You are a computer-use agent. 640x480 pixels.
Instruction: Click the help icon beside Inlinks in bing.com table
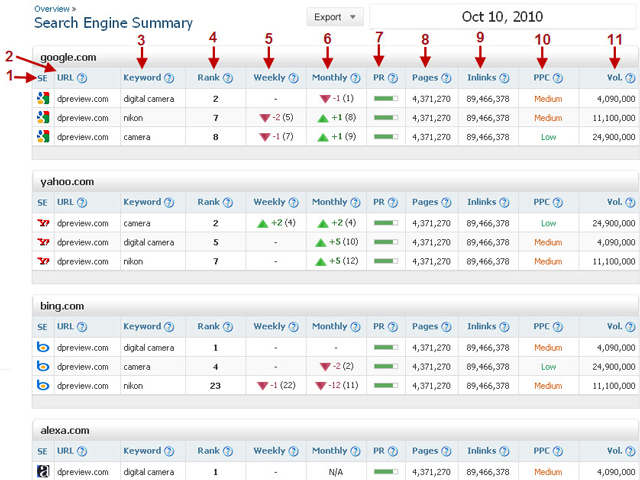[505, 326]
